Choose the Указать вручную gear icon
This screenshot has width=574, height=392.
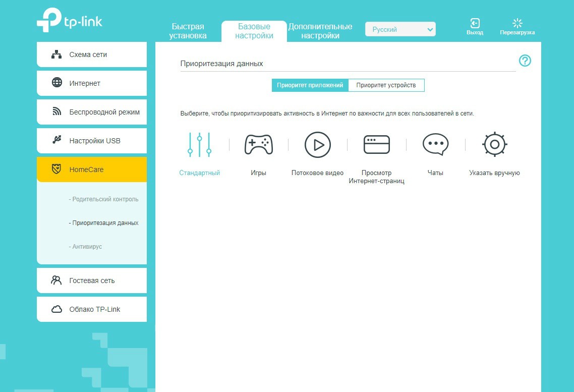coord(494,145)
